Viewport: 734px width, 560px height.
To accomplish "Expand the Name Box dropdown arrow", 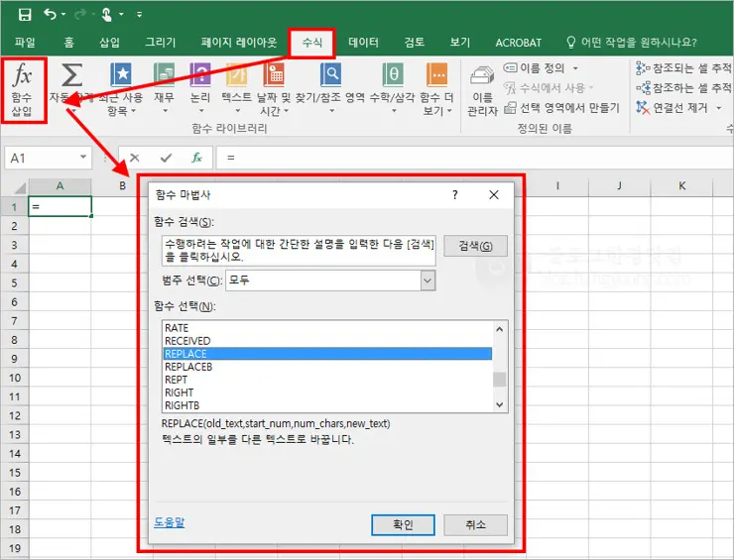I will pyautogui.click(x=83, y=158).
